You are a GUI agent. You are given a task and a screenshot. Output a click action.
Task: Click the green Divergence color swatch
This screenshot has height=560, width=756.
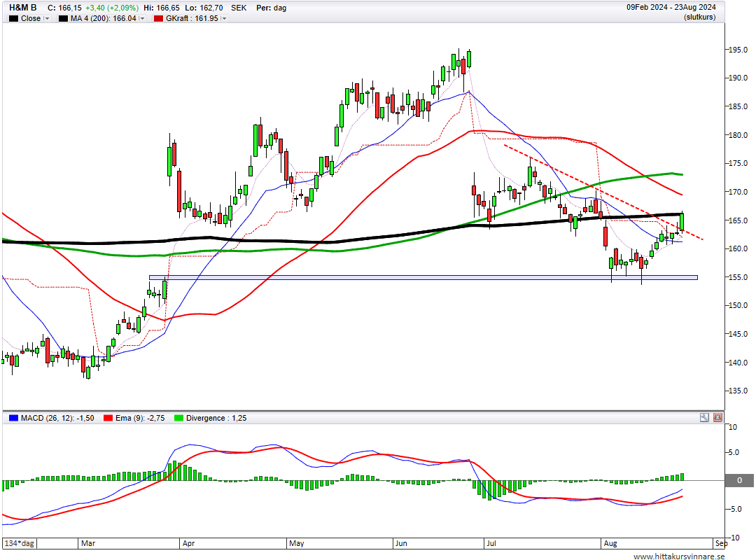click(x=179, y=418)
